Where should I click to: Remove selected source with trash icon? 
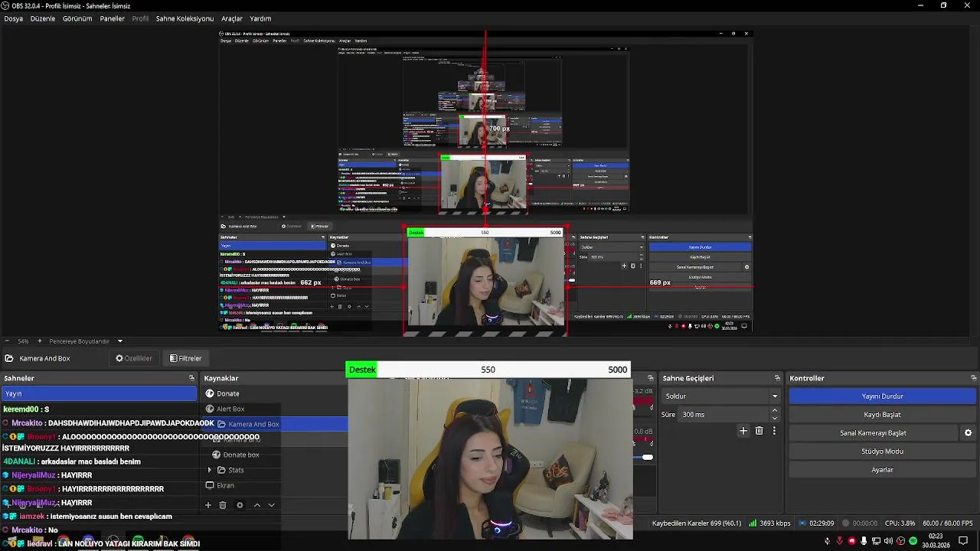[223, 505]
